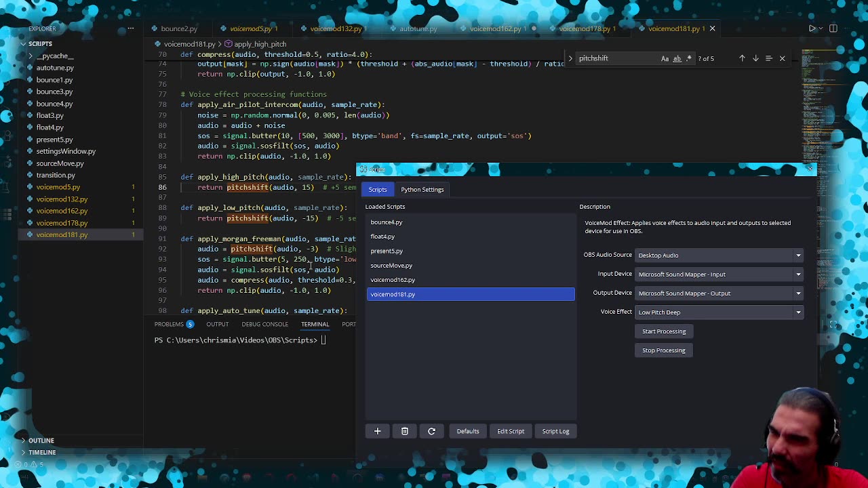Close the find widget
The width and height of the screenshot is (868, 488).
(782, 58)
